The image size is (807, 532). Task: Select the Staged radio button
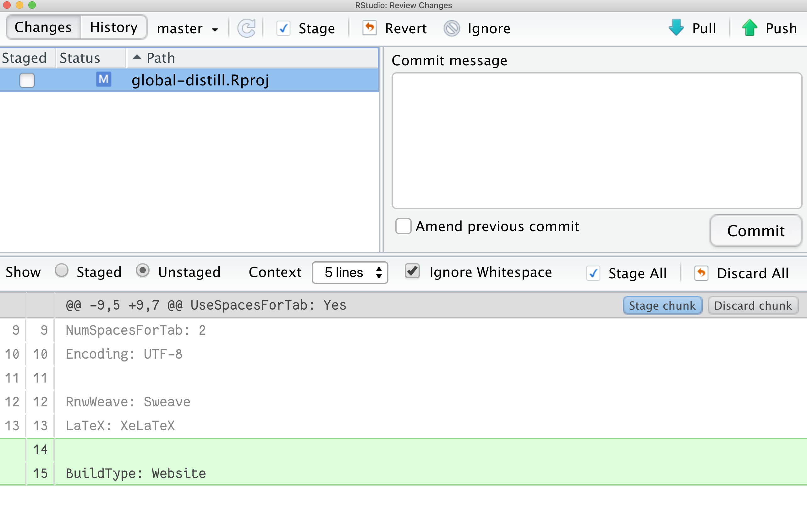coord(62,271)
